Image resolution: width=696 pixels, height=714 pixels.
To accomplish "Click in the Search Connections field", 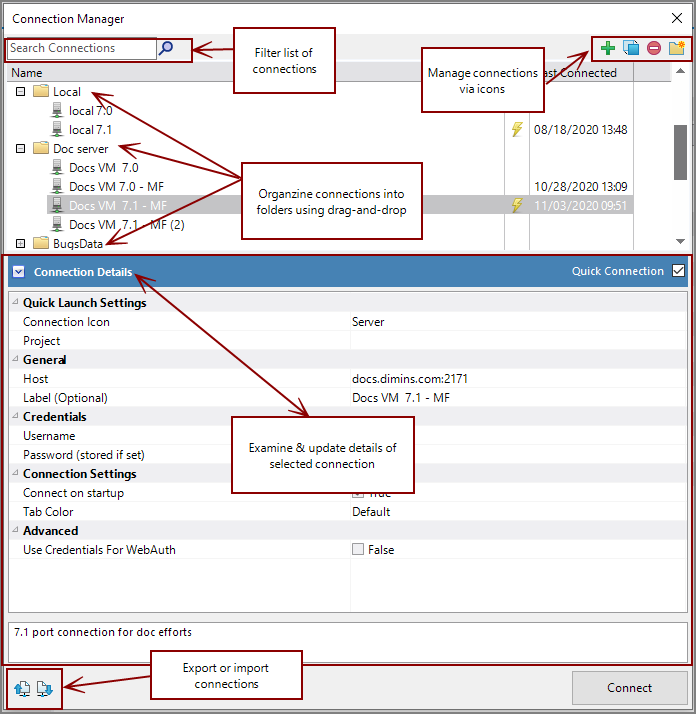I will point(80,48).
